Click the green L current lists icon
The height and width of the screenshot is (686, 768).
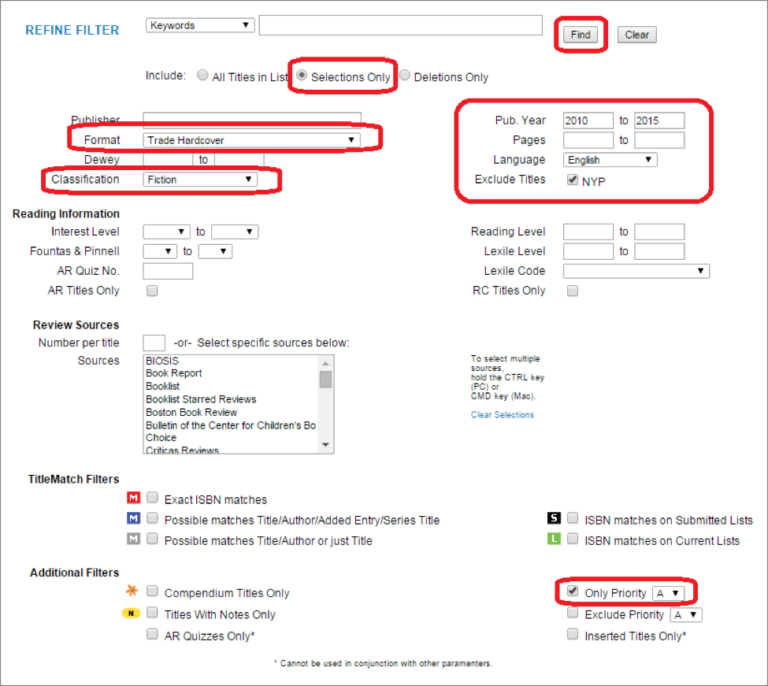click(x=553, y=540)
